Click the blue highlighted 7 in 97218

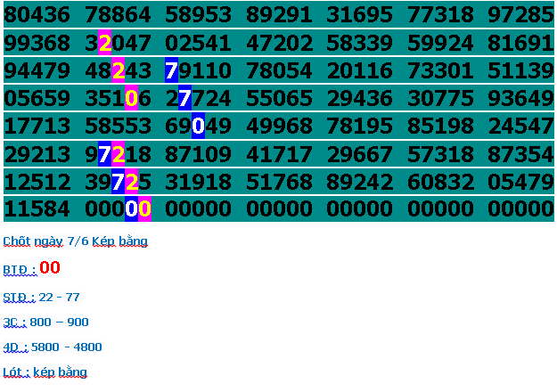tap(105, 154)
